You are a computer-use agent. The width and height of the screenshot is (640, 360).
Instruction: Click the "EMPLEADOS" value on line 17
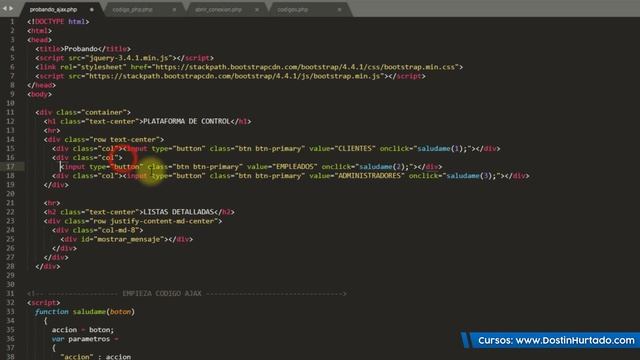coord(295,167)
